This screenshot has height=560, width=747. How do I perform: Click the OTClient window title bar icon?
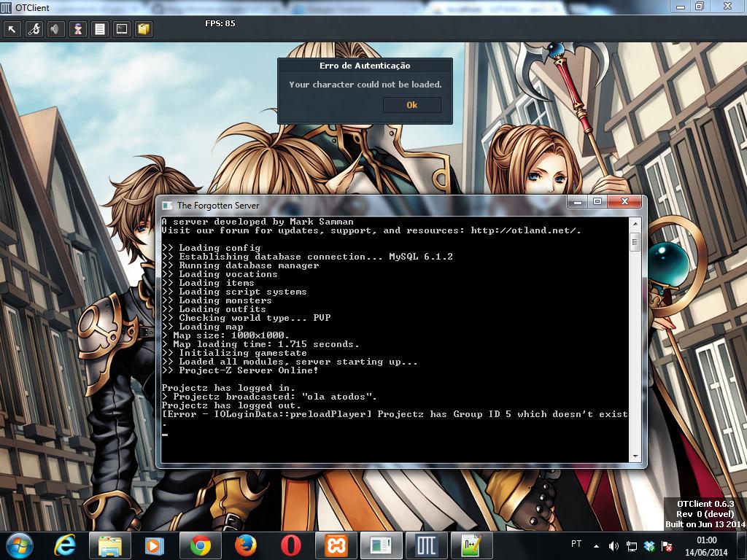pyautogui.click(x=6, y=7)
